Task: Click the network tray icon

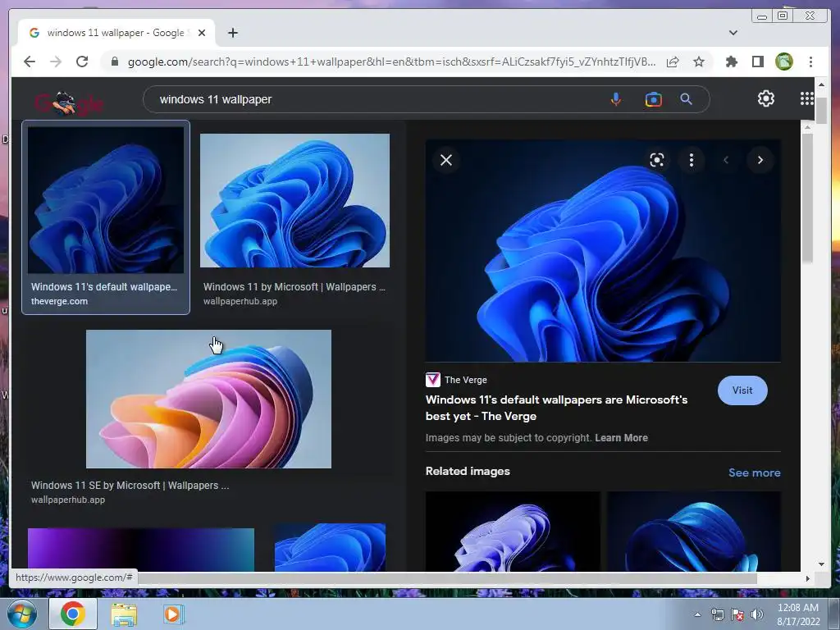Action: 717,614
